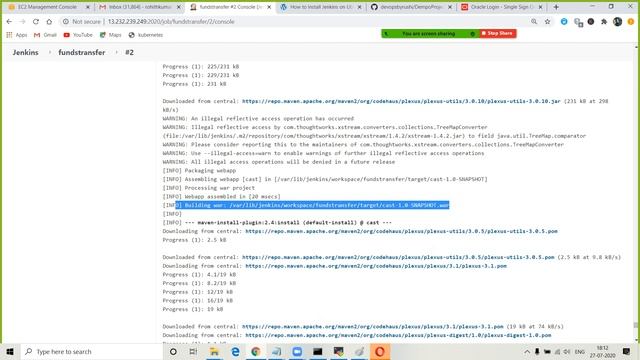Click the Packaging webapp log line

click(199, 171)
